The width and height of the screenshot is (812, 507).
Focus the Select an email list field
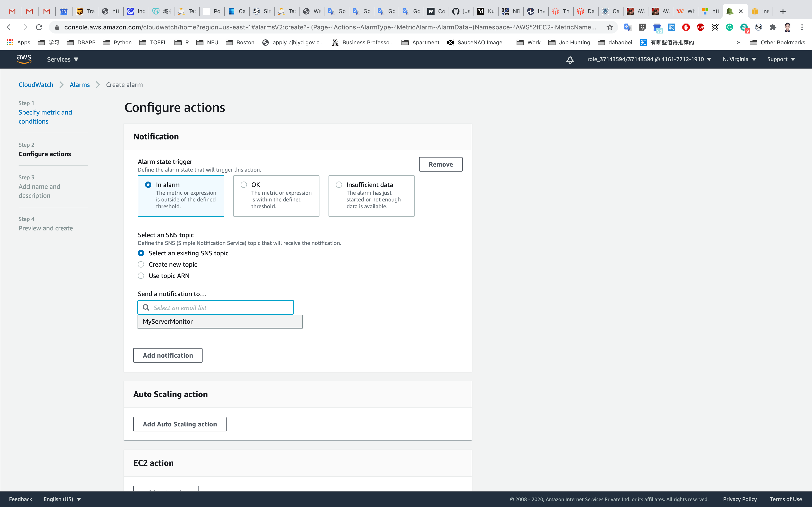[221, 308]
